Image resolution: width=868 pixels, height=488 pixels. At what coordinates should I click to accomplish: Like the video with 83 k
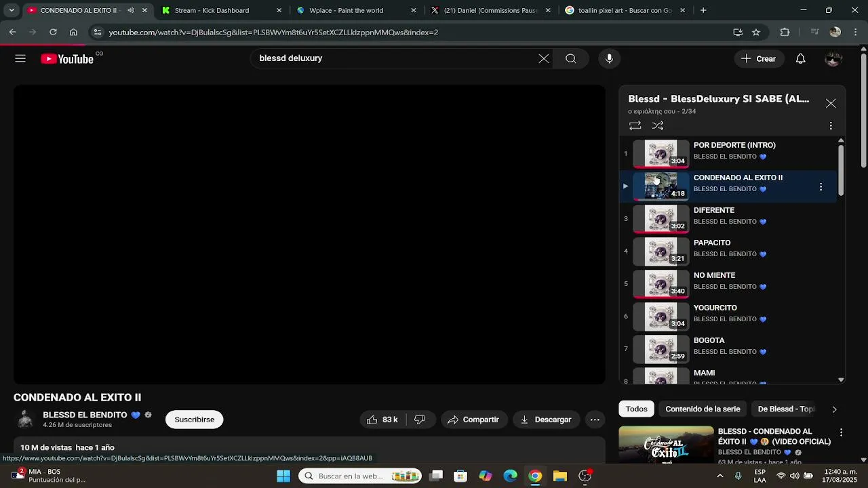(x=382, y=420)
